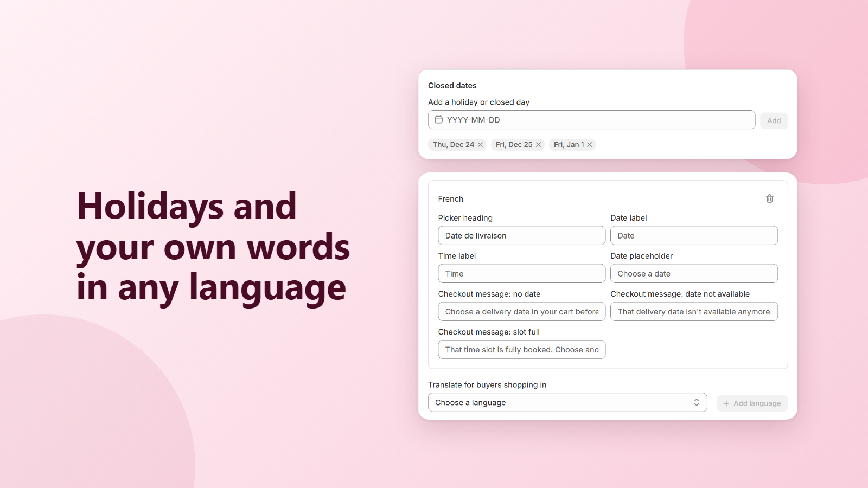Click the 'Closed dates' section heading
Screen dimensions: 868x488
click(452, 86)
